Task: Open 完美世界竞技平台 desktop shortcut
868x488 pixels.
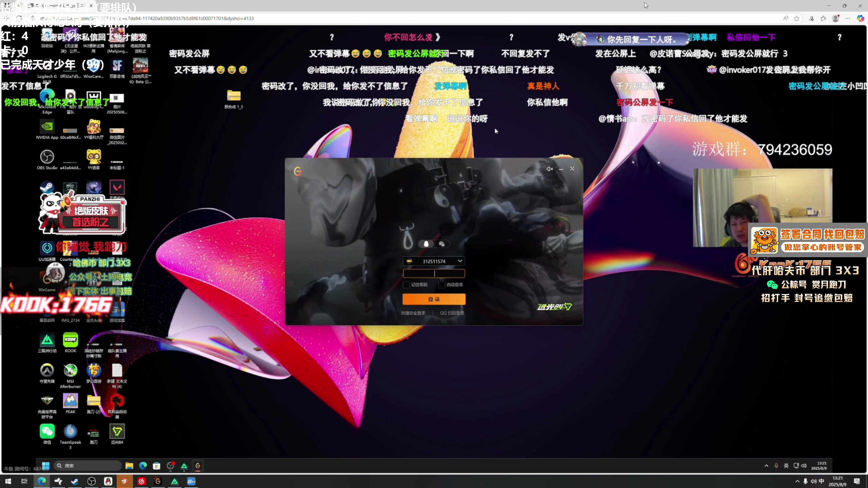Action: pyautogui.click(x=47, y=407)
